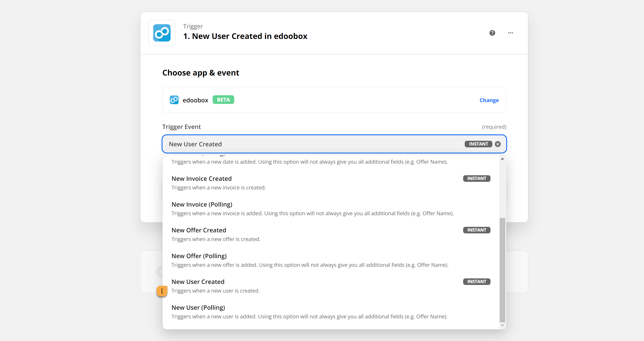Pick the New Offer (Polling) option

click(x=199, y=256)
